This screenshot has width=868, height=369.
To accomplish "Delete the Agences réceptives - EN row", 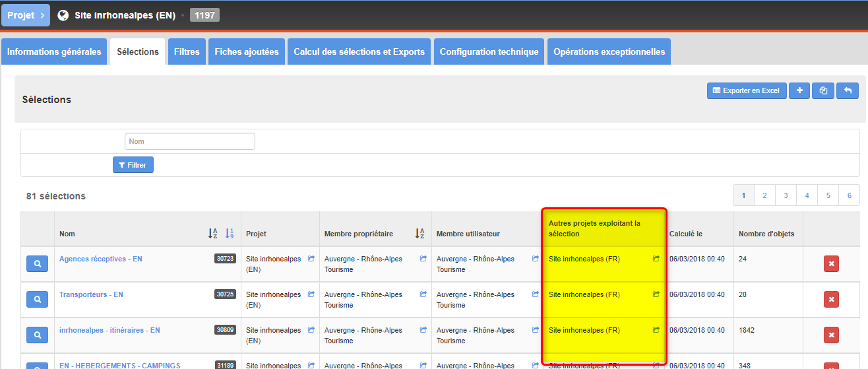I will pyautogui.click(x=831, y=264).
